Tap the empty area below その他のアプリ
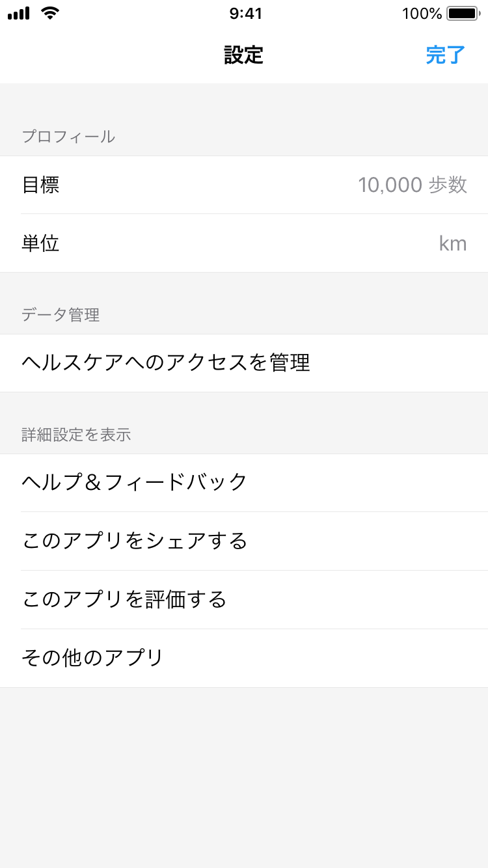 pos(244,774)
